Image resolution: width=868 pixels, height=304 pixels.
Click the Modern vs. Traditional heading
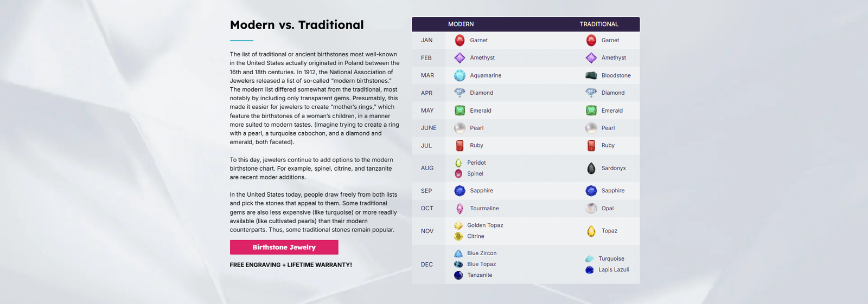pos(297,25)
